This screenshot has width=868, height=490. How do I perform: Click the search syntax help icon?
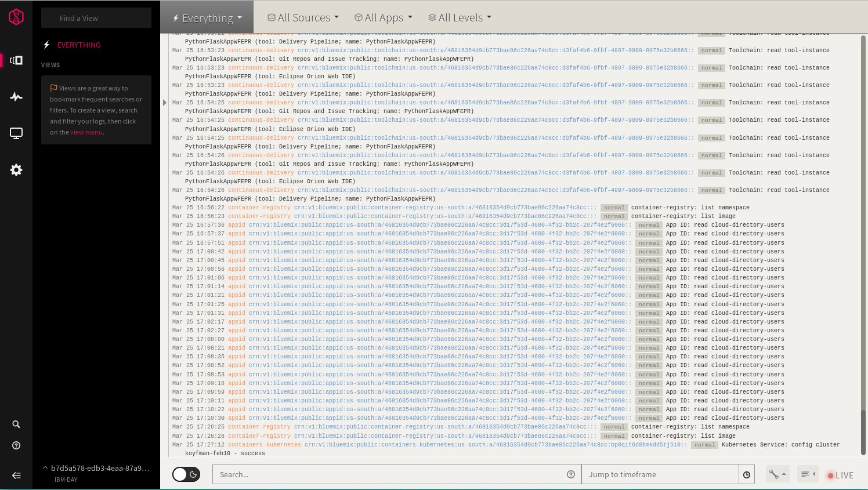[571, 474]
